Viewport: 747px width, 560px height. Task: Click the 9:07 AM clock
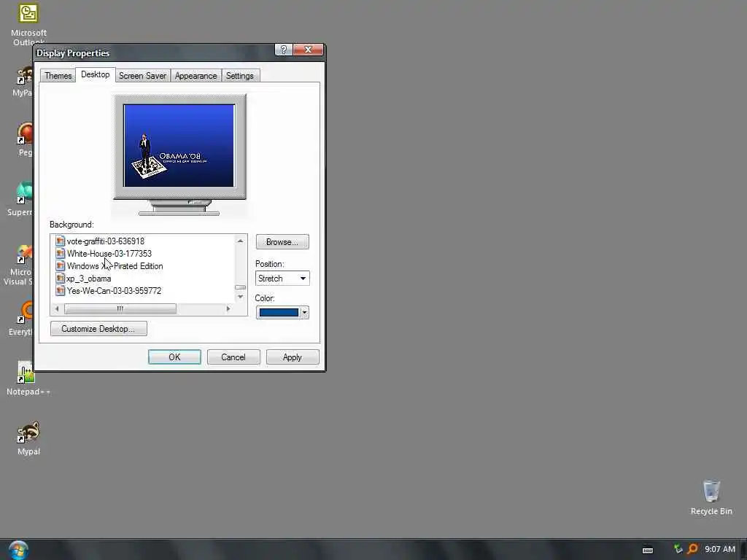coord(720,549)
